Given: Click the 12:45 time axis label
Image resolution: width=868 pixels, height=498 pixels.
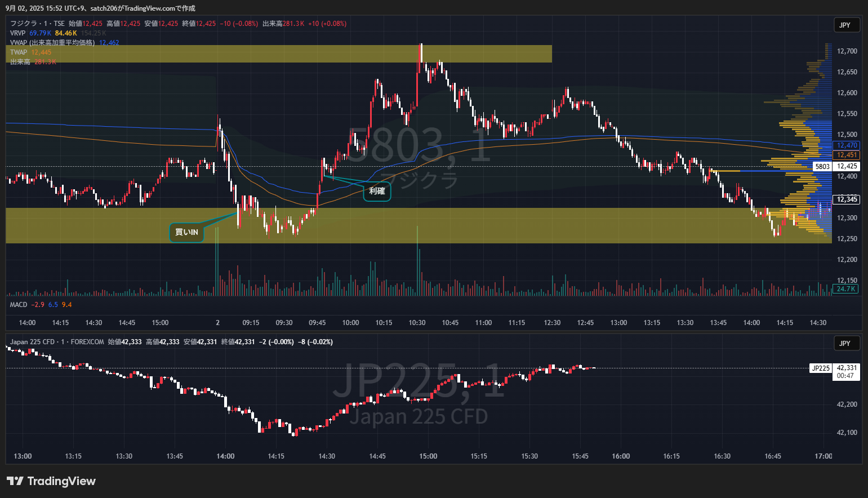Looking at the screenshot, I should pos(585,323).
